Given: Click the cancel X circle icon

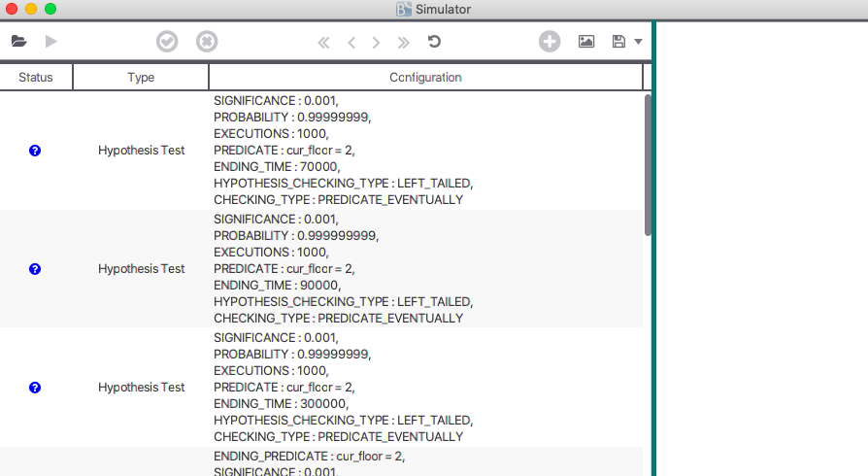Looking at the screenshot, I should (x=207, y=42).
